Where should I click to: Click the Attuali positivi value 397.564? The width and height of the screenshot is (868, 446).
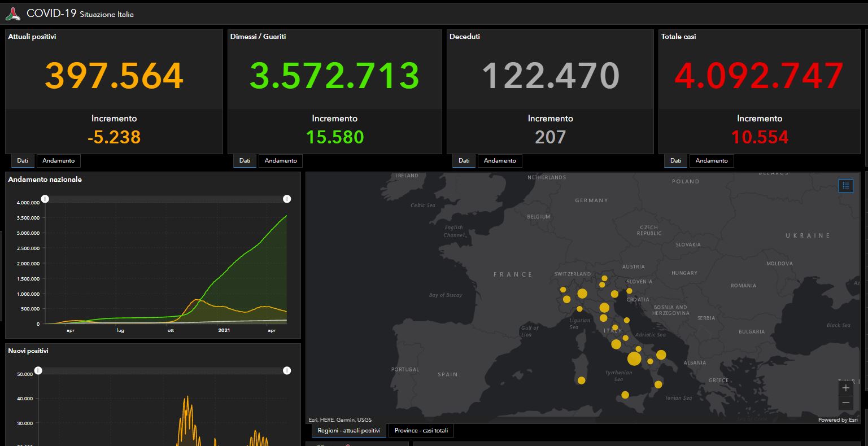pyautogui.click(x=114, y=76)
